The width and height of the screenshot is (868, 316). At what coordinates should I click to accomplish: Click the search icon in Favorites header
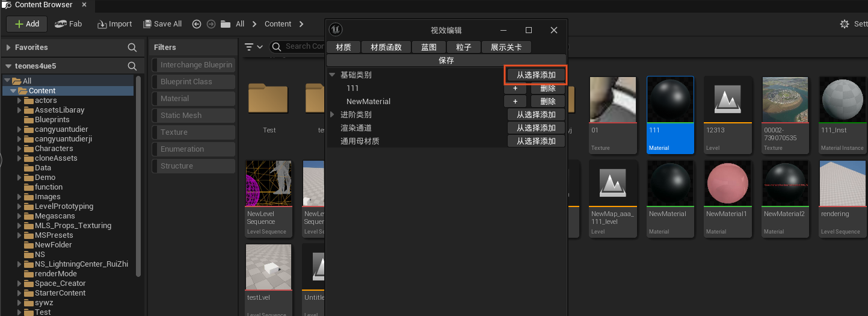pos(132,48)
